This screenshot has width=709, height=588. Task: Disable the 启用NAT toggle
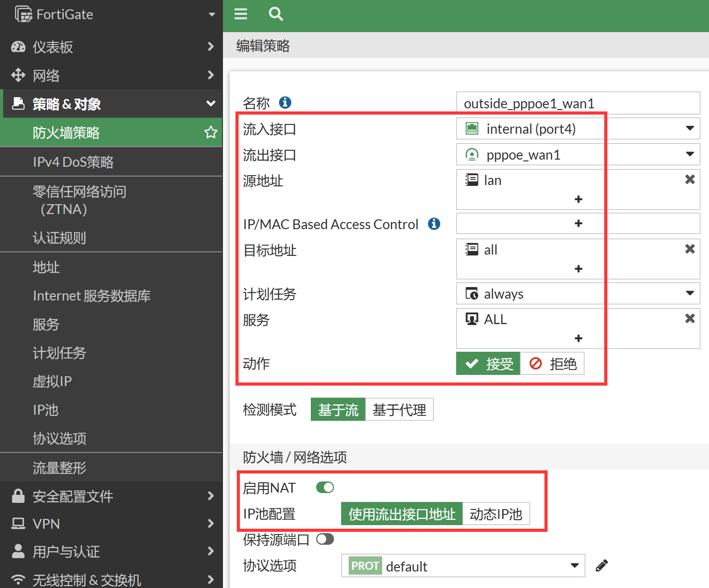325,488
